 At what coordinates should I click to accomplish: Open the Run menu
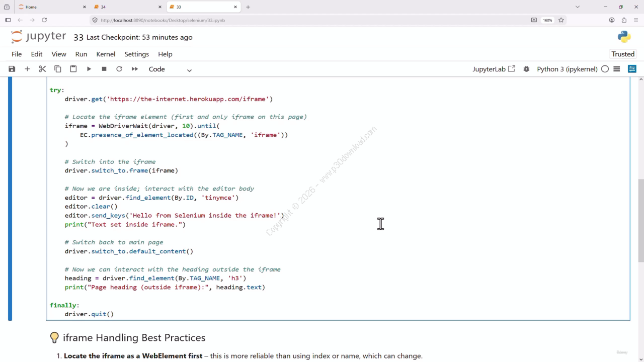(x=81, y=54)
